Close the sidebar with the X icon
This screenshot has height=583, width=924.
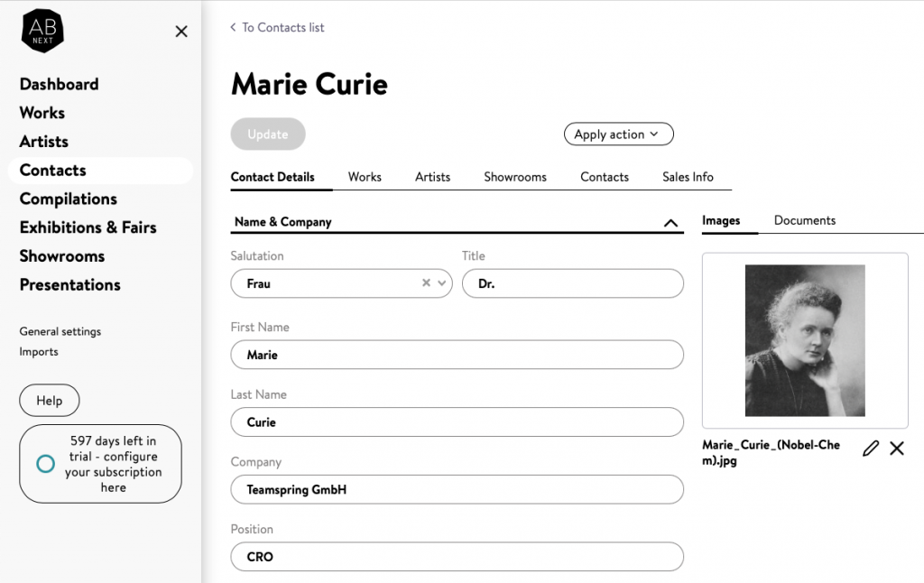point(181,32)
